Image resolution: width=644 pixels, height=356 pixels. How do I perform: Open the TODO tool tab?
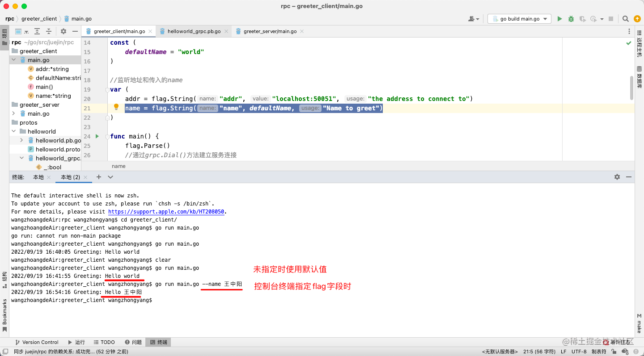104,342
